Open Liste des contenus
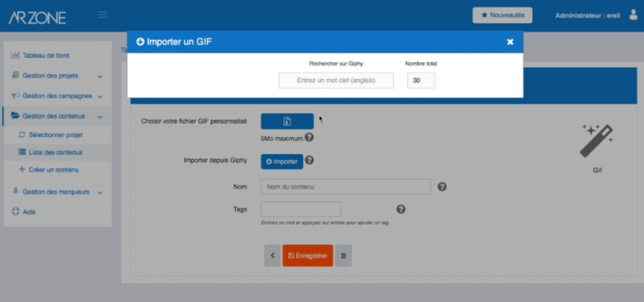The width and height of the screenshot is (644, 302). pos(56,152)
